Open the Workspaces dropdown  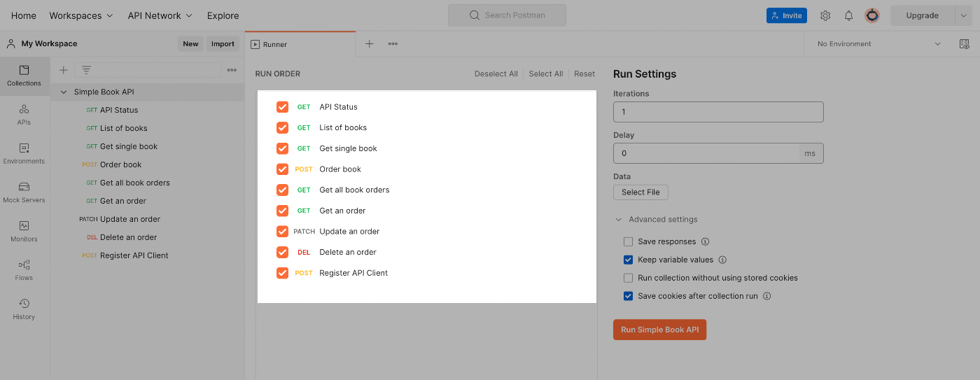pyautogui.click(x=80, y=15)
